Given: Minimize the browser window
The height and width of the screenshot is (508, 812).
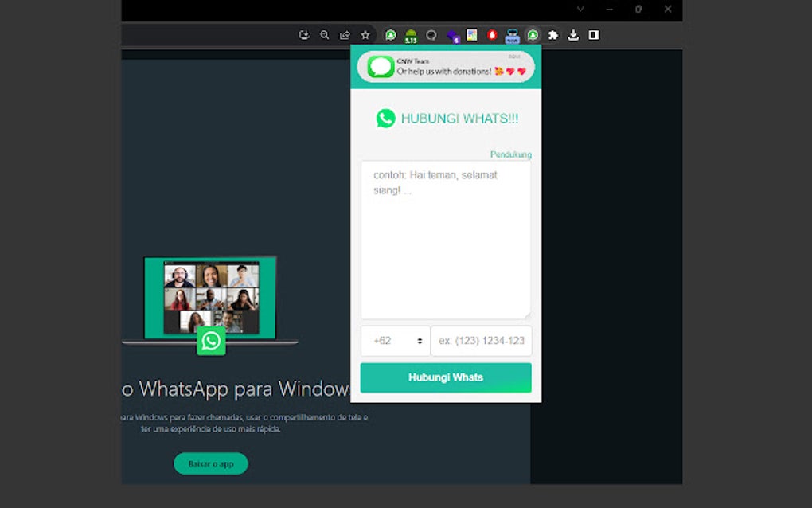Looking at the screenshot, I should 610,9.
